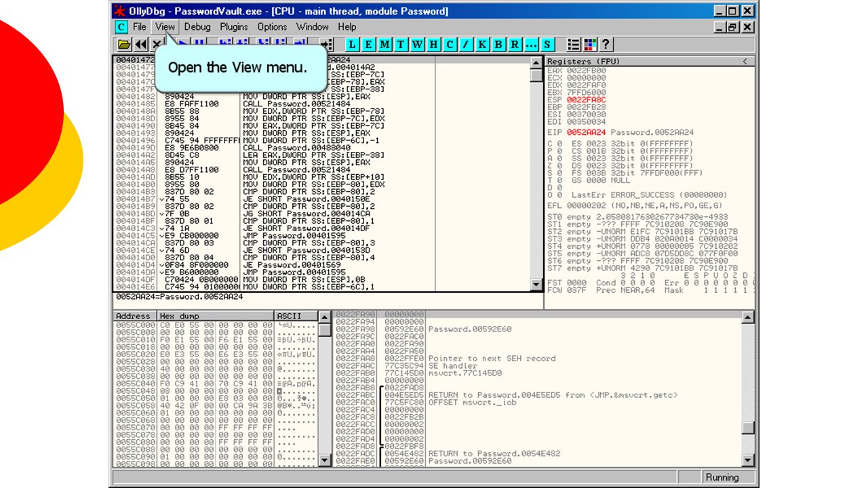This screenshot has height=488, width=868.
Task: Click the Hex dump column header
Action: [216, 316]
